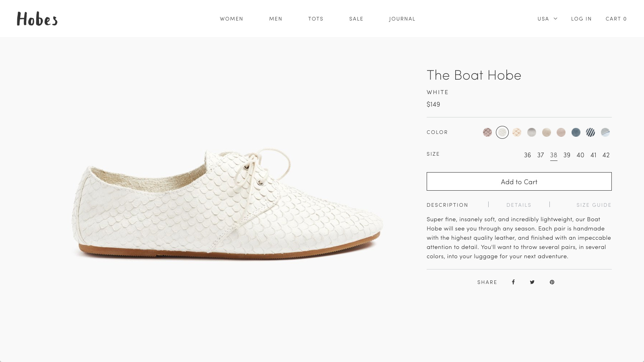Screen dimensions: 644x362
Task: Share product on Twitter
Action: pos(532,282)
